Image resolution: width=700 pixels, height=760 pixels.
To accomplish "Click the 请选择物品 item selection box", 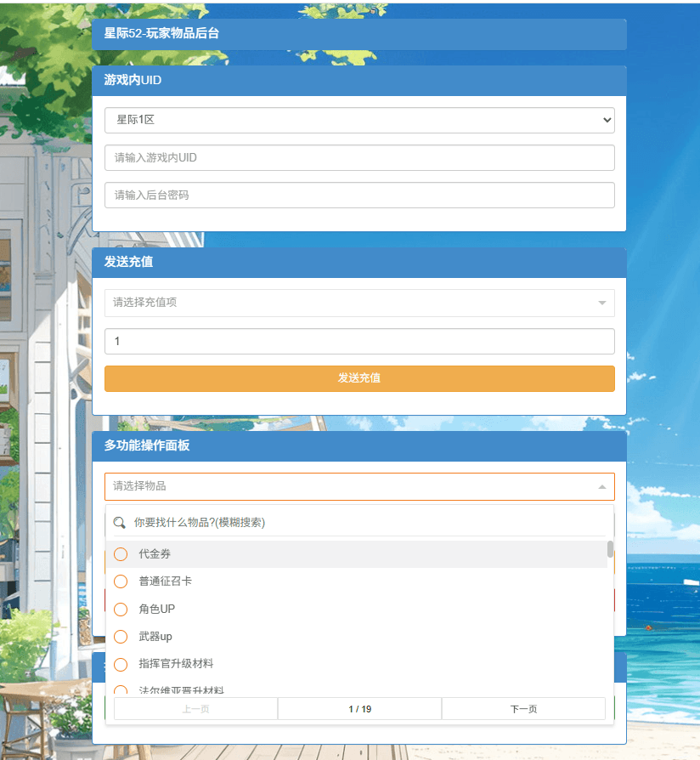I will click(x=348, y=486).
